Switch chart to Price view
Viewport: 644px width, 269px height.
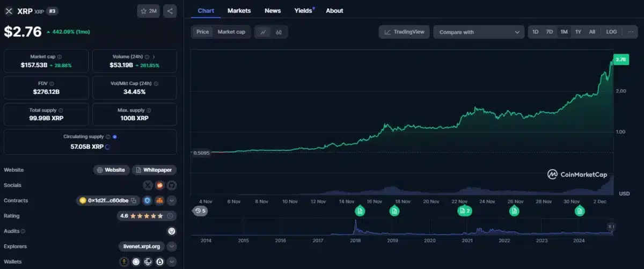(x=203, y=32)
